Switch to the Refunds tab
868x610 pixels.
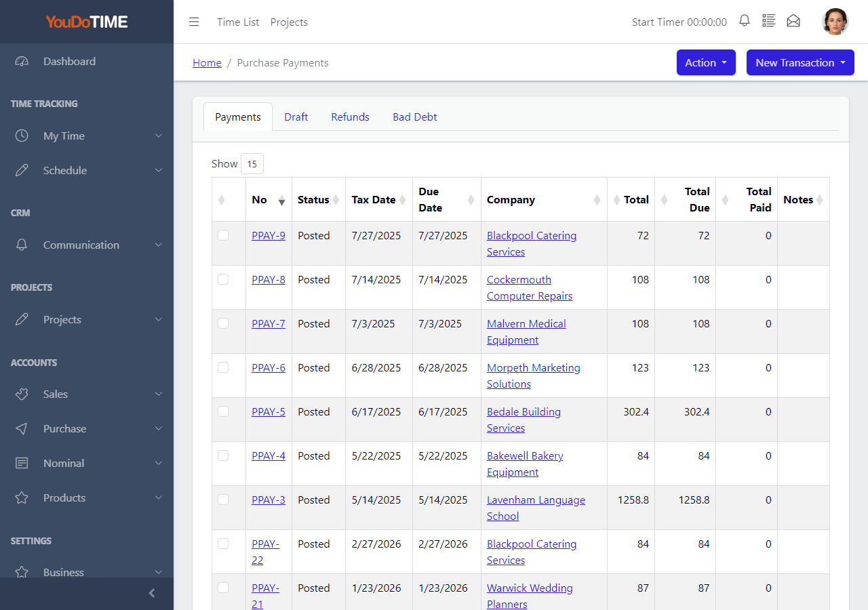coord(350,117)
